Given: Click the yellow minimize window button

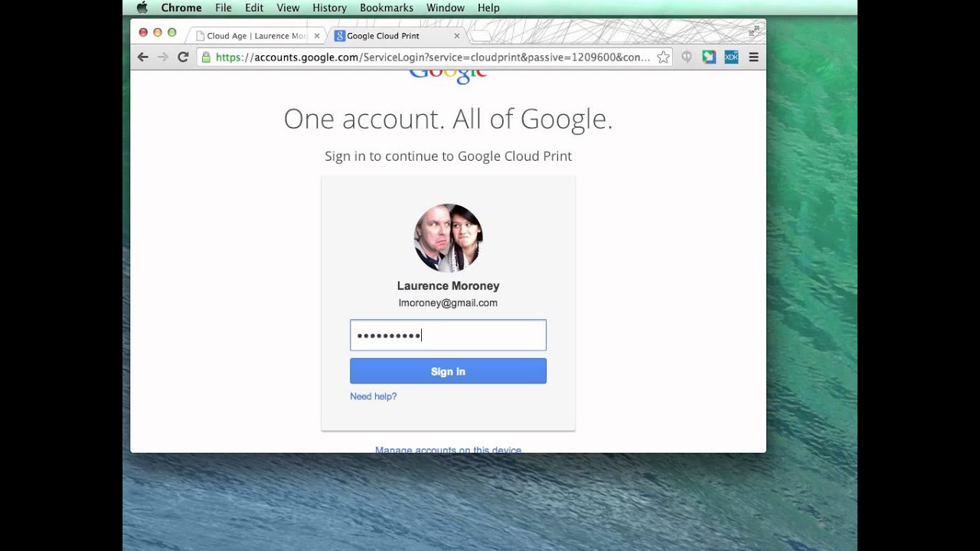Looking at the screenshot, I should point(158,32).
